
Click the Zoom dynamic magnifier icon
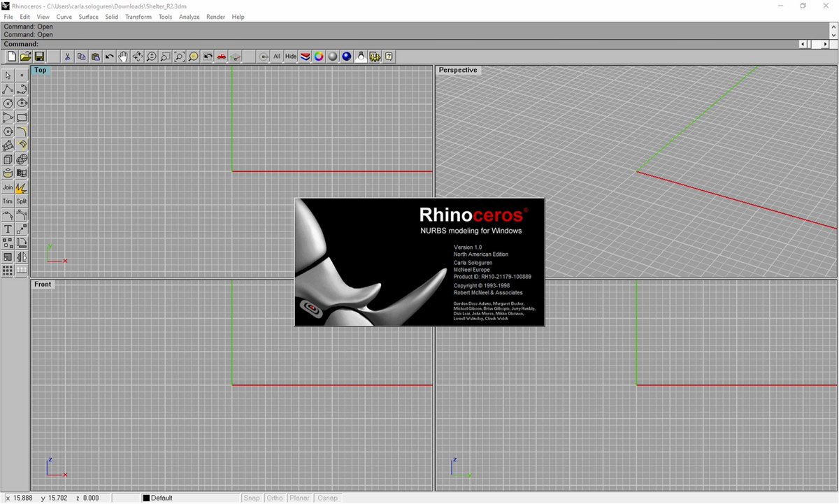pos(152,57)
